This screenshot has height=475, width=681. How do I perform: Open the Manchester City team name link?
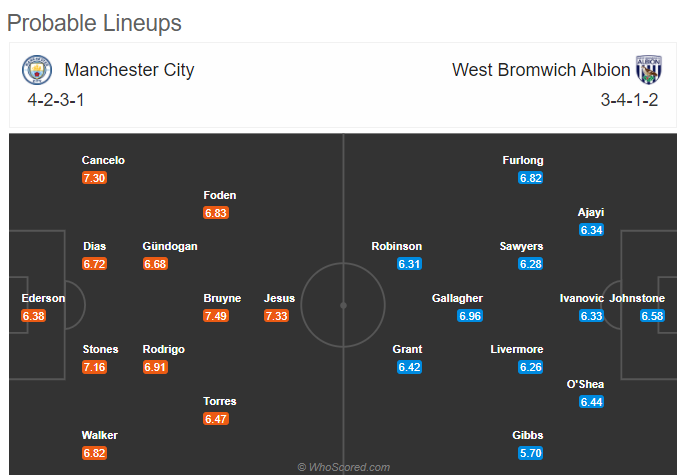tap(129, 70)
